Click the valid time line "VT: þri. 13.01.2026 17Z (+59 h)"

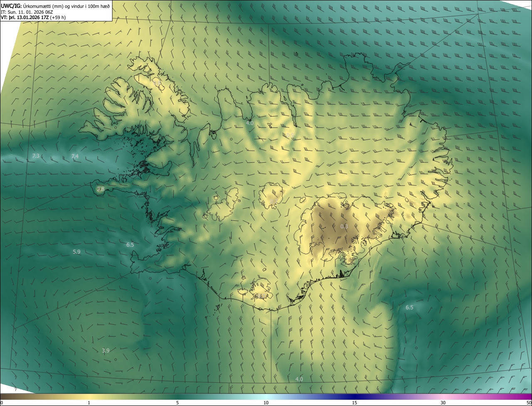coord(33,17)
